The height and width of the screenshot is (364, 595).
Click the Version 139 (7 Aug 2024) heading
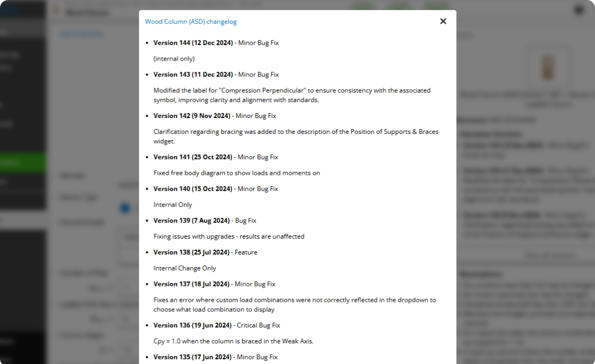tap(205, 221)
